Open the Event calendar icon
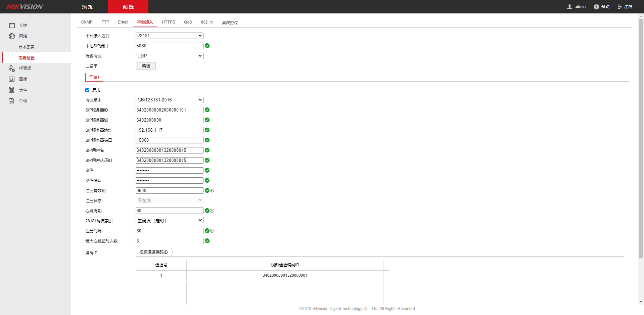644x315 pixels. click(12, 90)
